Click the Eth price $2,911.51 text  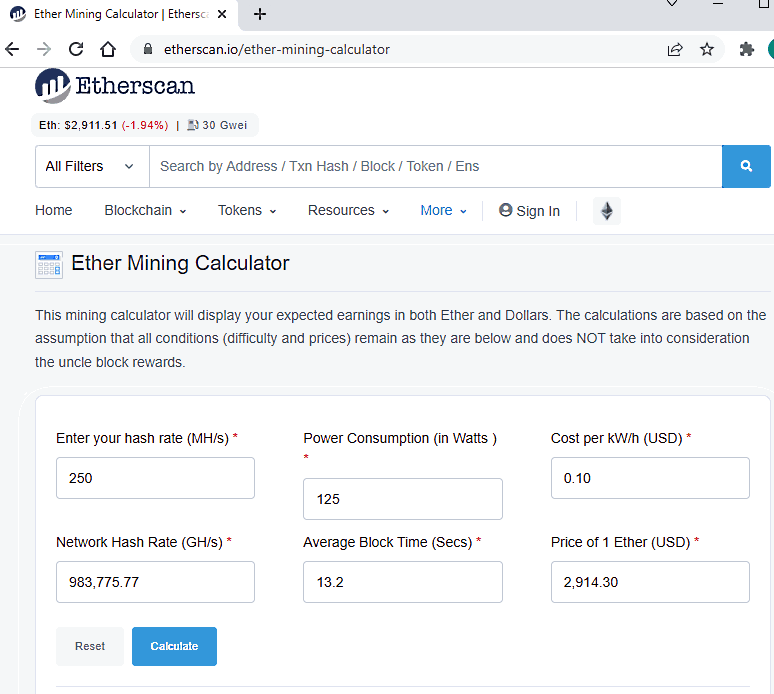tap(78, 125)
